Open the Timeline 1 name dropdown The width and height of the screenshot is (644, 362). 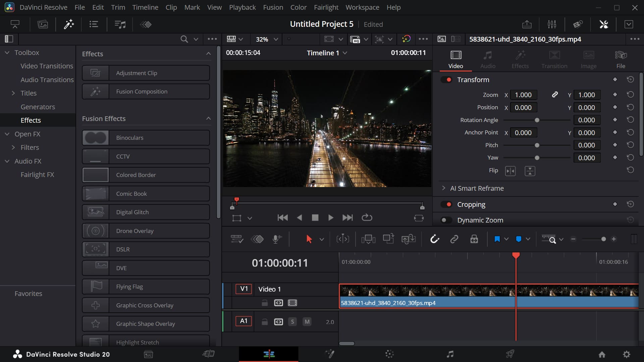327,53
